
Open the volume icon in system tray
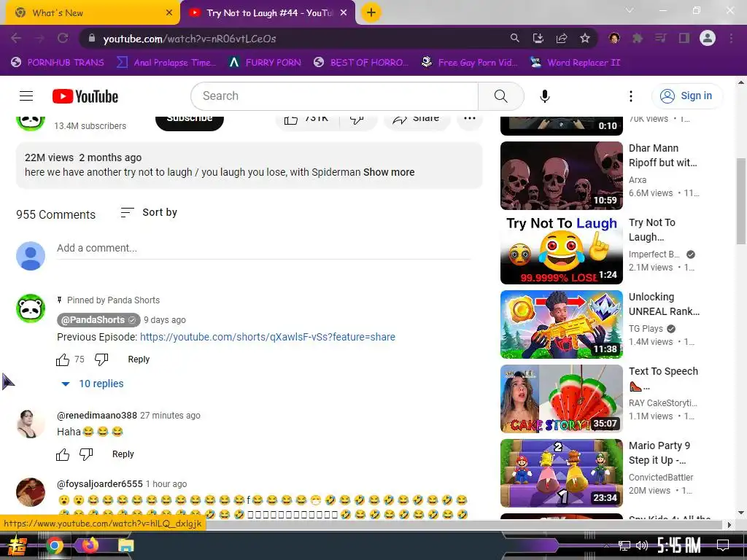(642, 545)
